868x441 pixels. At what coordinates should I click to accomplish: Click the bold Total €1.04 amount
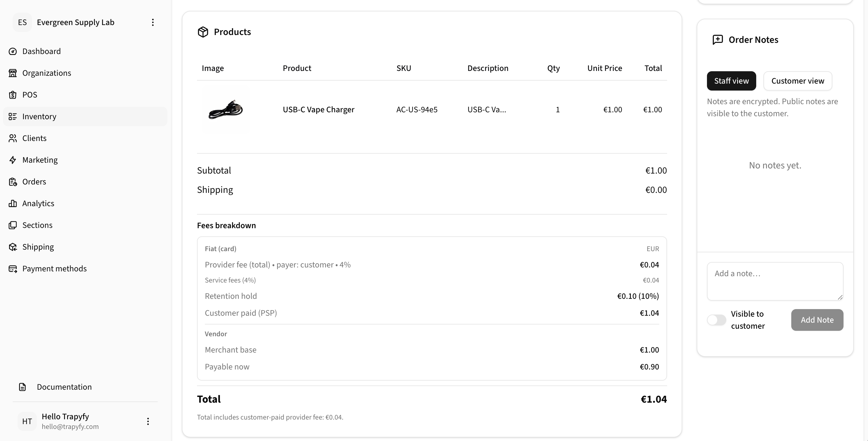pos(654,399)
